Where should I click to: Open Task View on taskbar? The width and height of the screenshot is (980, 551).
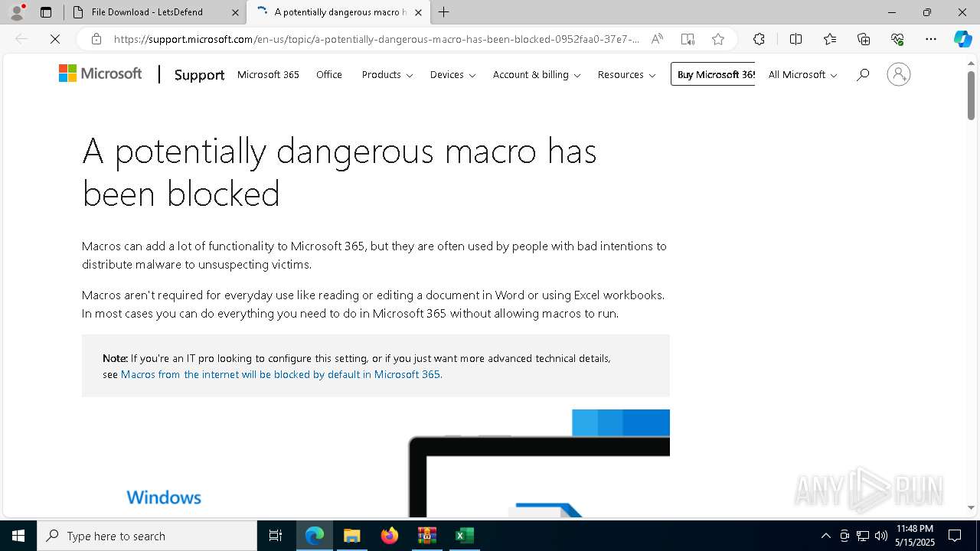click(x=276, y=536)
